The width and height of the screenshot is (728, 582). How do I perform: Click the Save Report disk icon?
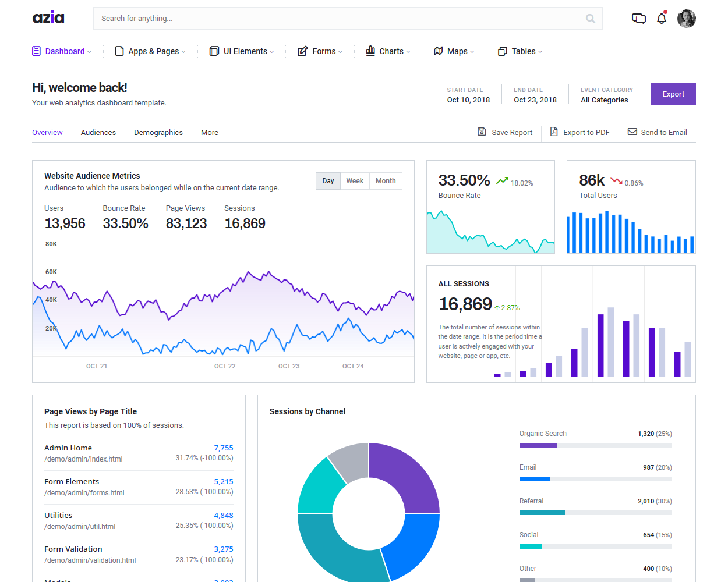pos(482,132)
